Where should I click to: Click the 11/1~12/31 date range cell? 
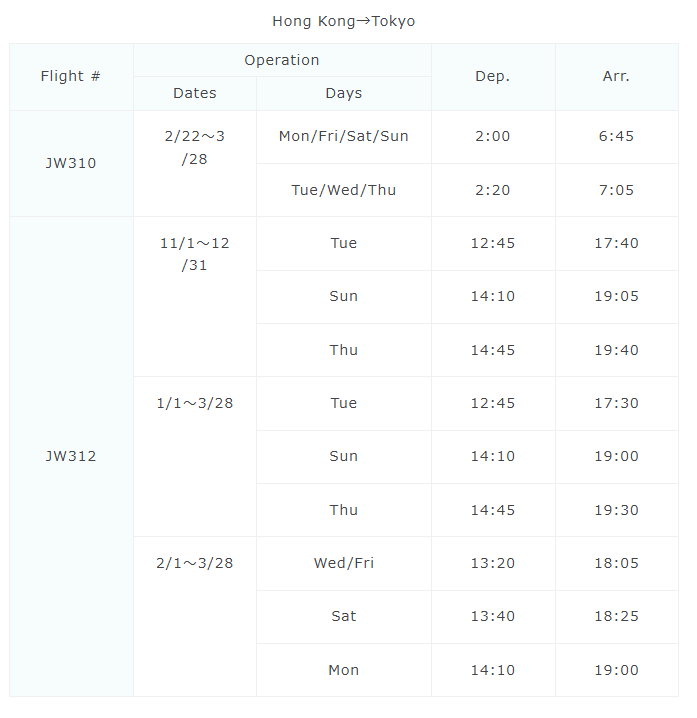click(195, 254)
